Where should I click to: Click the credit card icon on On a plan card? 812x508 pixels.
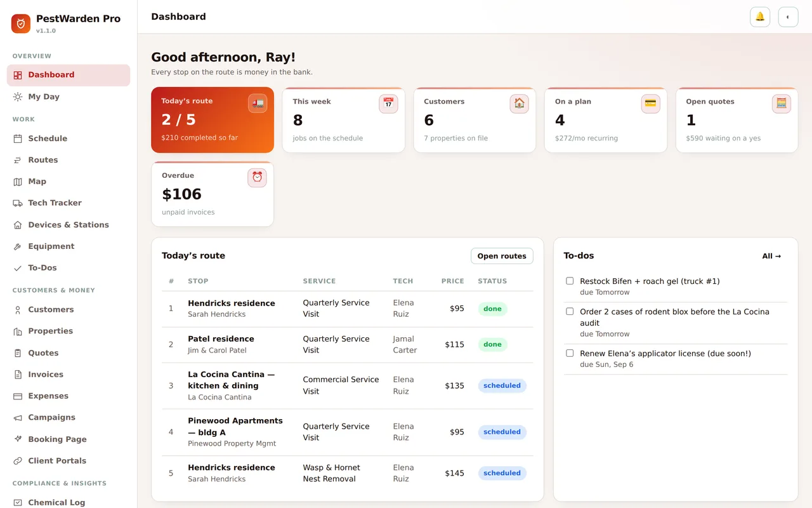point(650,104)
